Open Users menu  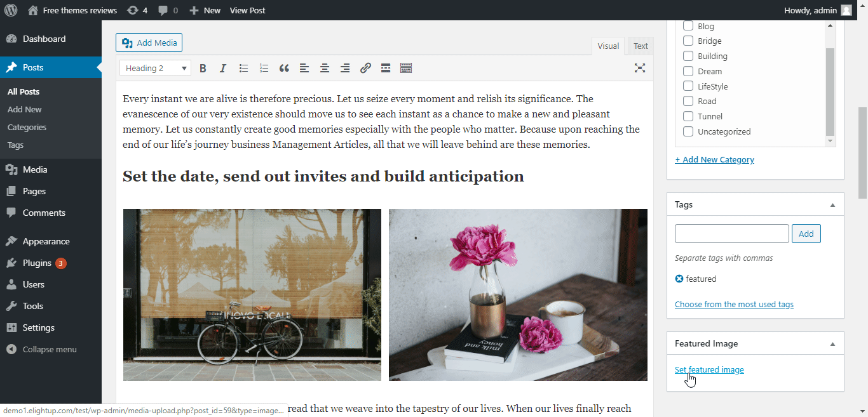coord(51,284)
